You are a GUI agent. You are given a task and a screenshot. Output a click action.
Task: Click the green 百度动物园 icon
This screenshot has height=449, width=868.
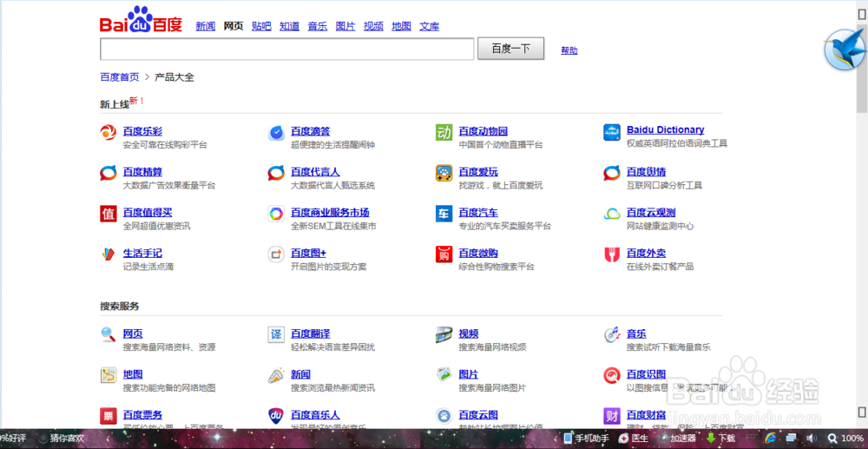coord(444,133)
